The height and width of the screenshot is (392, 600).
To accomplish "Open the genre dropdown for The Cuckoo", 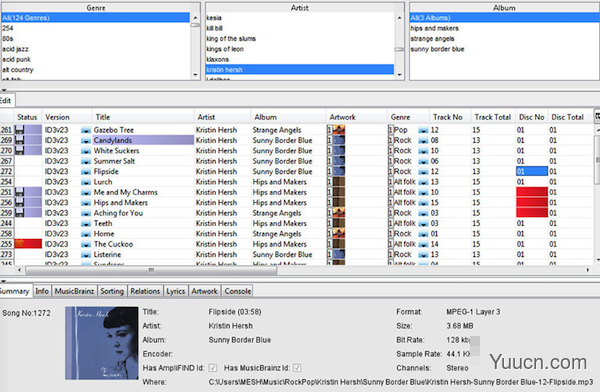I will tap(423, 244).
